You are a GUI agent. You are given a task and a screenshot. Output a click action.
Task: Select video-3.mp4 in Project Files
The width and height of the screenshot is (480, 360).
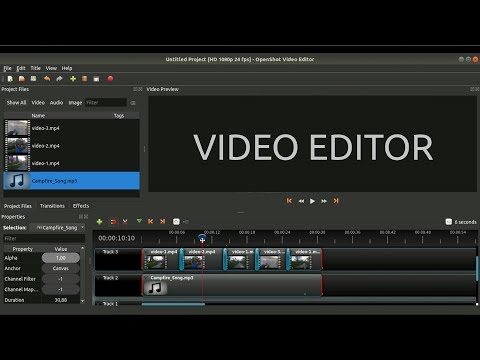pyautogui.click(x=71, y=128)
